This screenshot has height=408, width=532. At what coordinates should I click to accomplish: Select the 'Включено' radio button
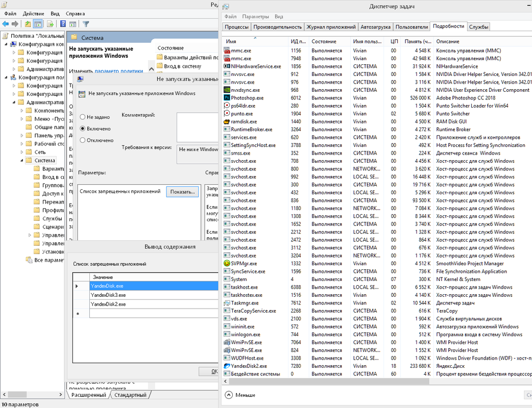coord(82,129)
